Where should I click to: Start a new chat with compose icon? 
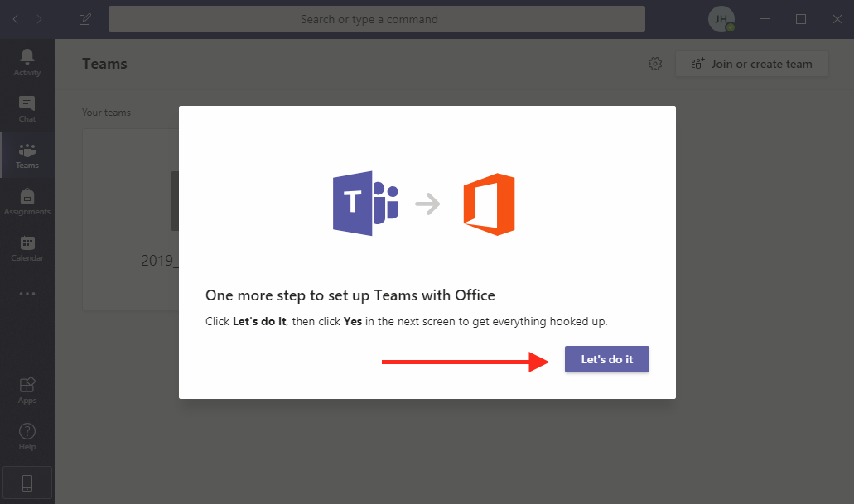84,19
